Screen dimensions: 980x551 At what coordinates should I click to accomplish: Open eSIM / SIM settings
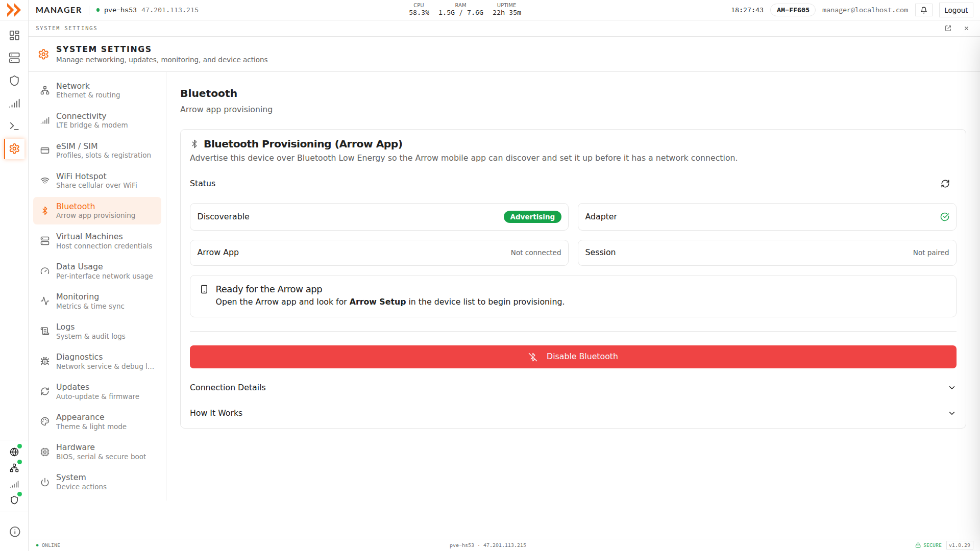[x=97, y=151]
